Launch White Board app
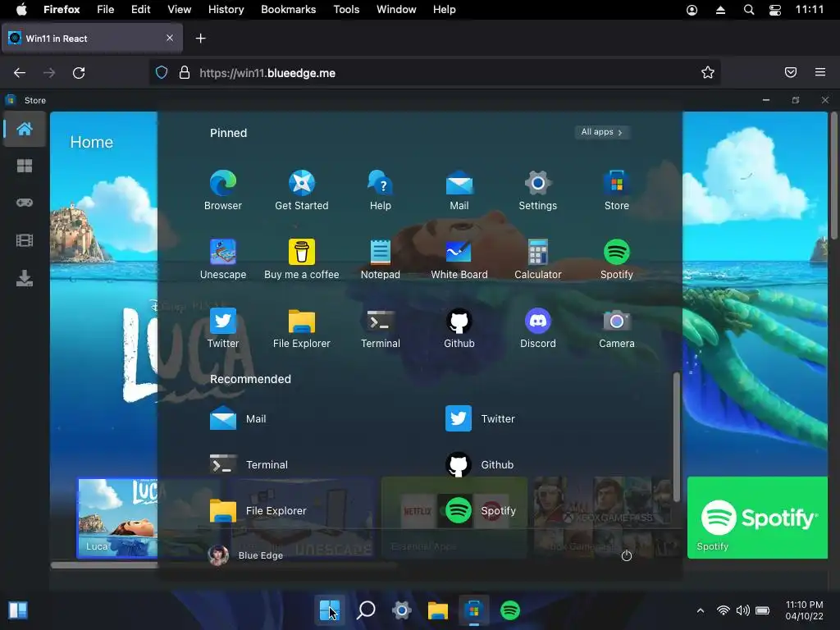 (x=459, y=259)
